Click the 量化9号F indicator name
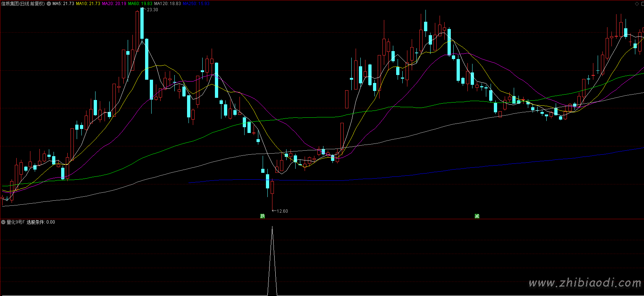 tap(16, 222)
